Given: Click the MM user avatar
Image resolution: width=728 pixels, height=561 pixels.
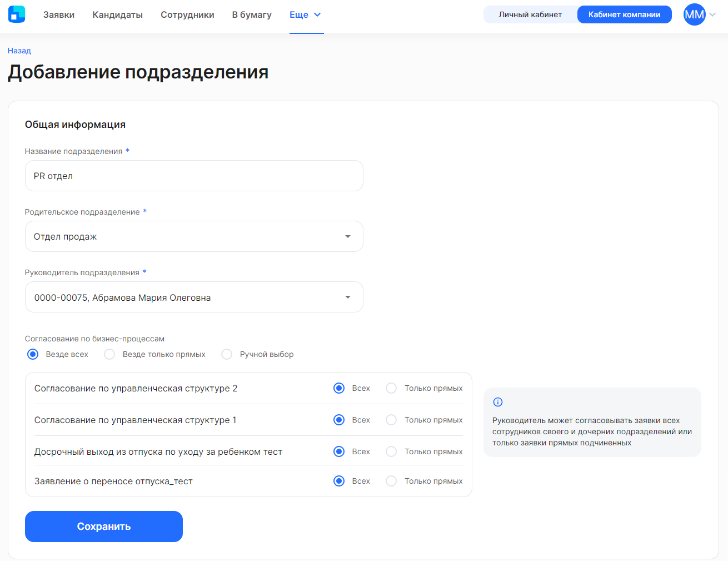Looking at the screenshot, I should pyautogui.click(x=694, y=14).
